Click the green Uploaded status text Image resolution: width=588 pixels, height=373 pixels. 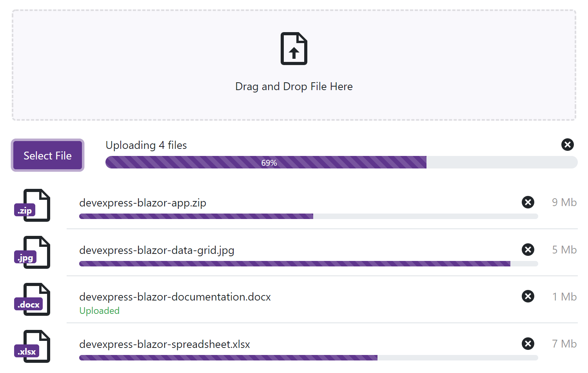click(x=100, y=311)
